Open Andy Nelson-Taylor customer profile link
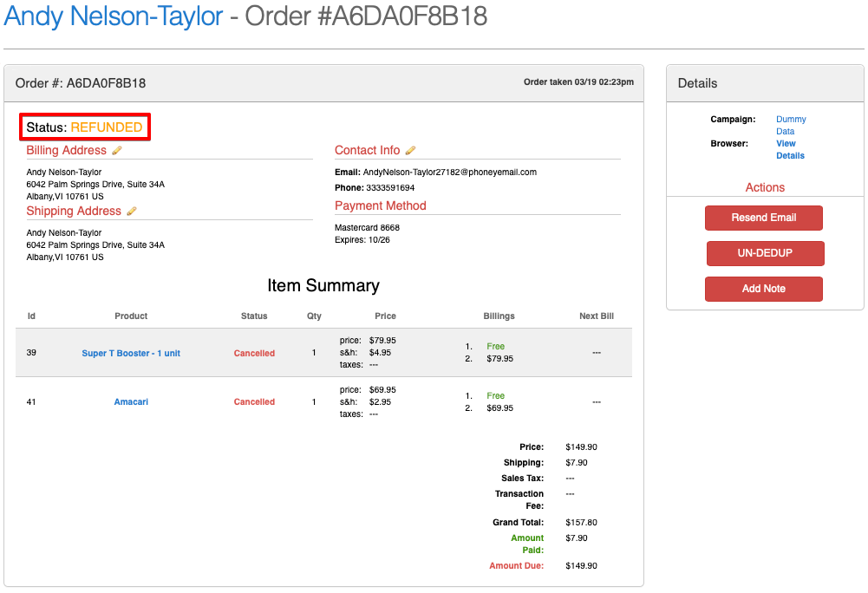Image resolution: width=868 pixels, height=593 pixels. tap(114, 16)
